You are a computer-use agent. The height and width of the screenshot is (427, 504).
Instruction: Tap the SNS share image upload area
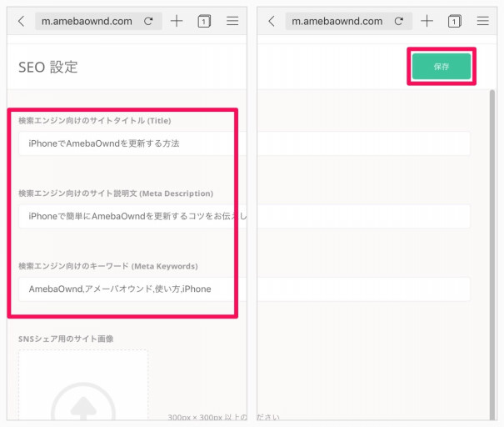coord(83,384)
